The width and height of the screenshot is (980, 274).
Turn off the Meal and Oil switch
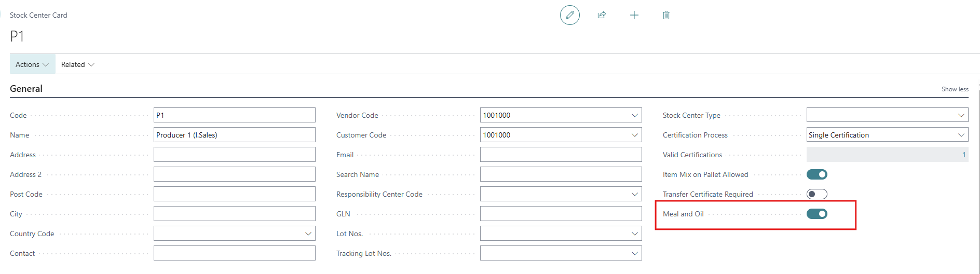pos(816,214)
